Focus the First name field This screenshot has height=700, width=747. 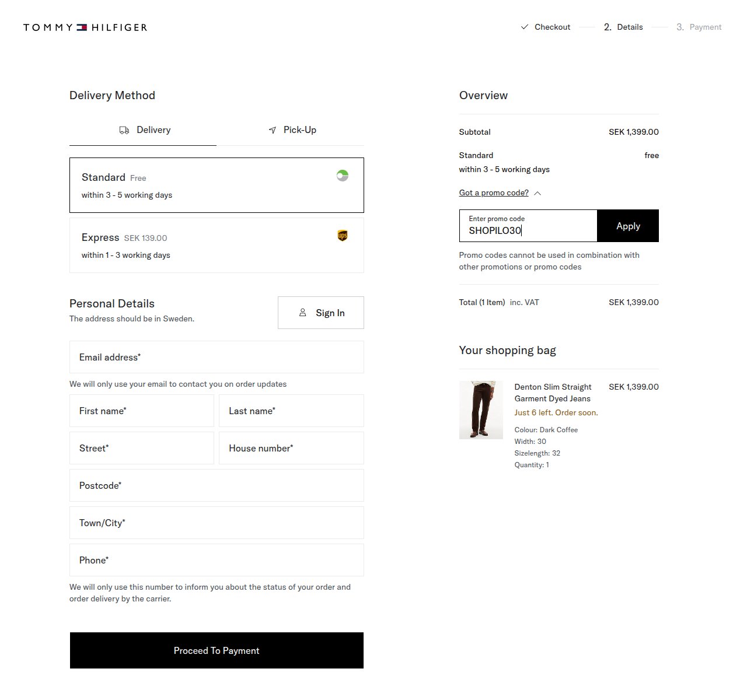coord(142,411)
